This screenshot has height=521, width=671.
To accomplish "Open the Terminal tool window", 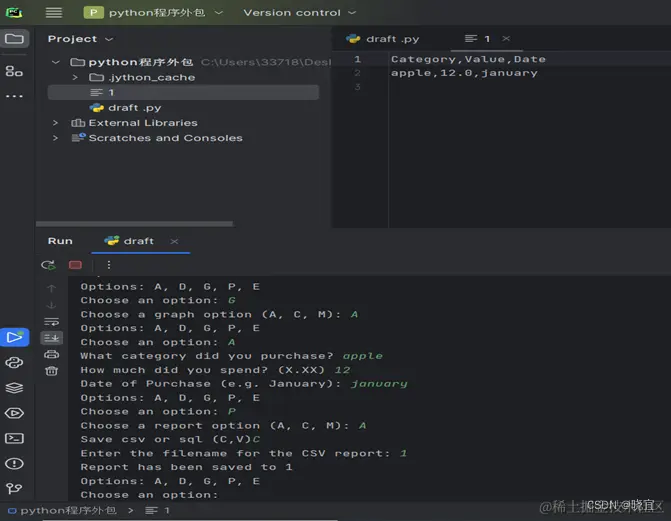I will (x=14, y=438).
